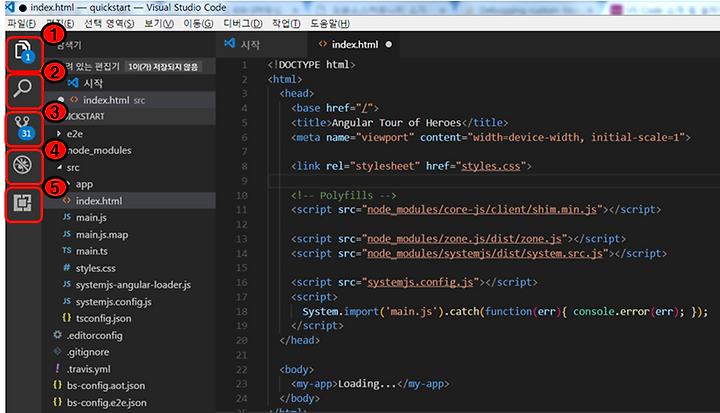Click JS icon beside main.js

coord(67,217)
